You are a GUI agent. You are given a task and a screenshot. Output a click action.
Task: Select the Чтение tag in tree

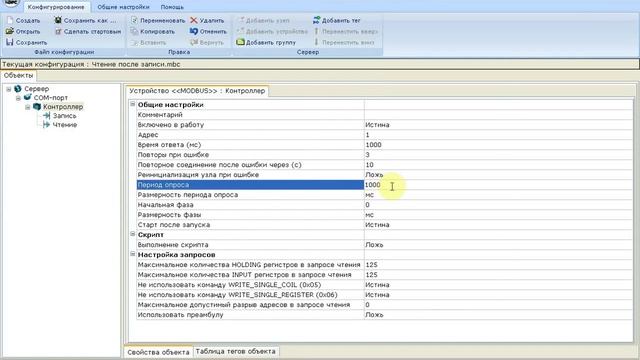tap(64, 124)
